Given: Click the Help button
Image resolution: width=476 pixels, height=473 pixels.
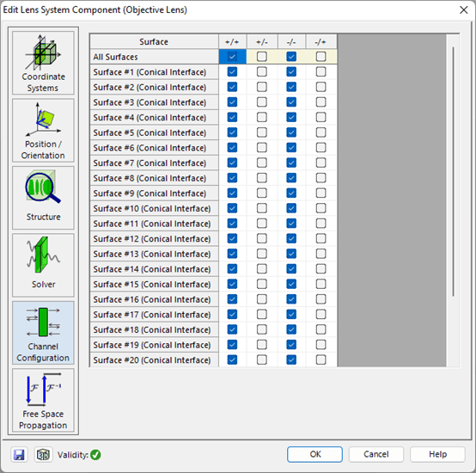Looking at the screenshot, I should pyautogui.click(x=437, y=454).
